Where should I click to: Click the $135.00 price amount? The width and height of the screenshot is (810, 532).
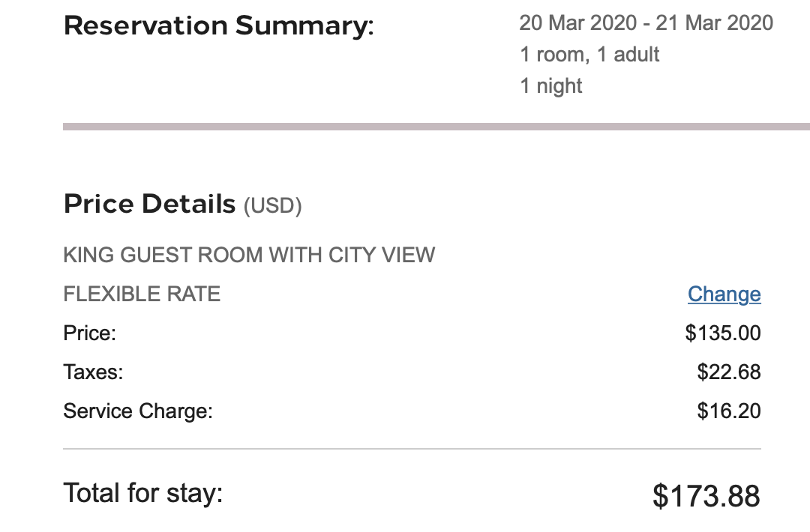tap(722, 333)
